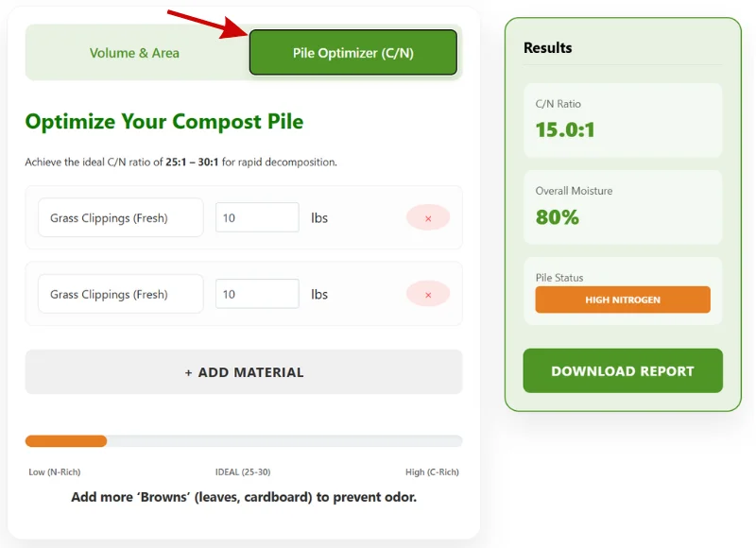The width and height of the screenshot is (756, 548).
Task: Select Grass Clippings (Fresh) in the top row
Action: (x=120, y=217)
